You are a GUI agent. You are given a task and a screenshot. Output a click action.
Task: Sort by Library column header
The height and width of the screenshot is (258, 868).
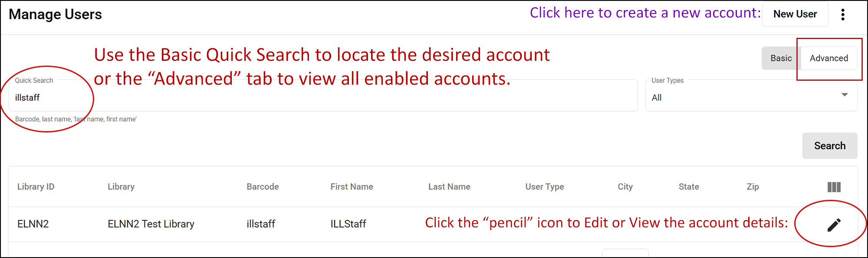121,187
